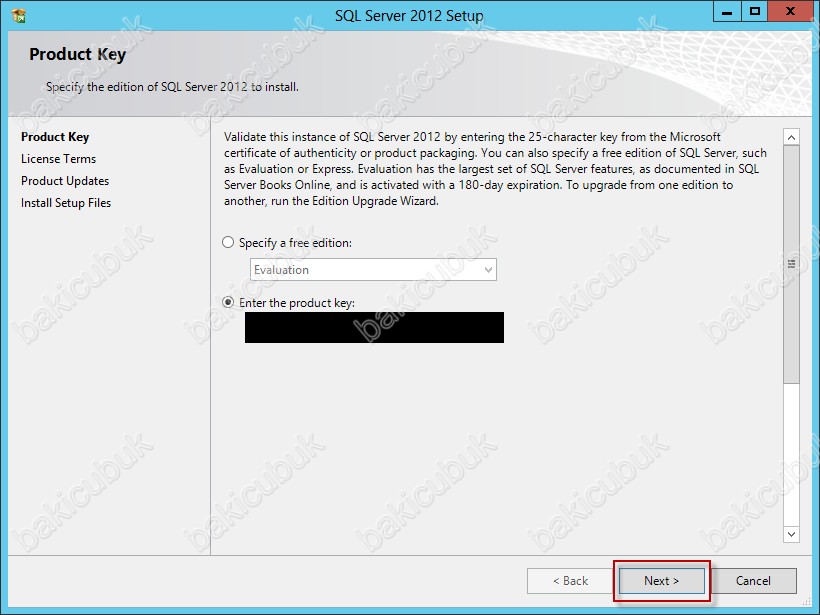The width and height of the screenshot is (820, 615).
Task: Click the SQL Server setup title bar icon
Action: [19, 16]
